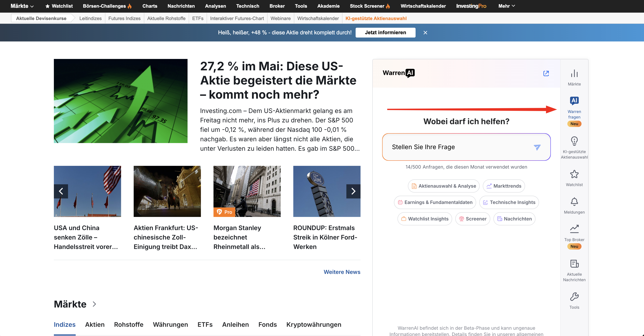The height and width of the screenshot is (336, 644).
Task: Switch to the Rohstoffe tab
Action: click(x=129, y=325)
